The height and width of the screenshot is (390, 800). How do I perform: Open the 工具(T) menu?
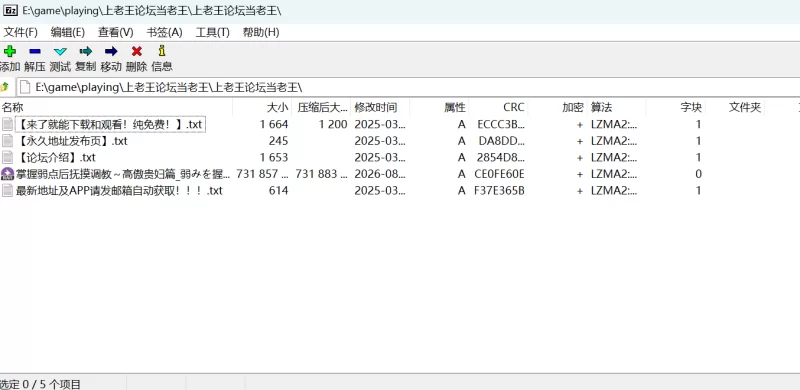coord(213,32)
